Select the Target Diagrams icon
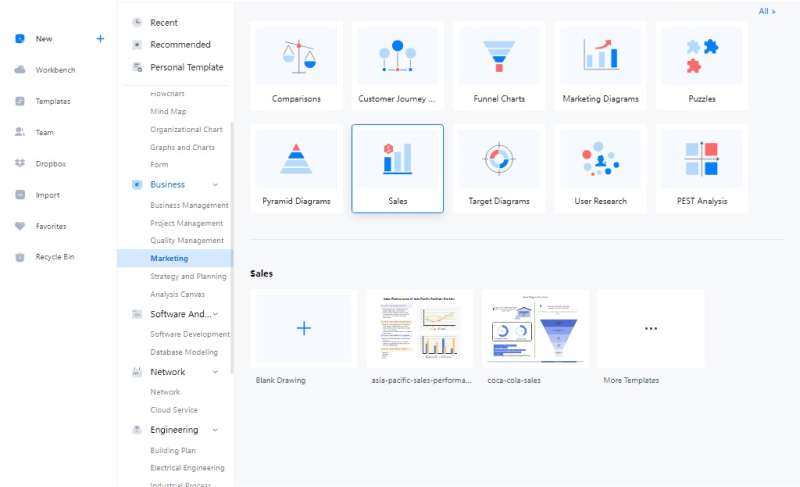The image size is (800, 487). [499, 159]
